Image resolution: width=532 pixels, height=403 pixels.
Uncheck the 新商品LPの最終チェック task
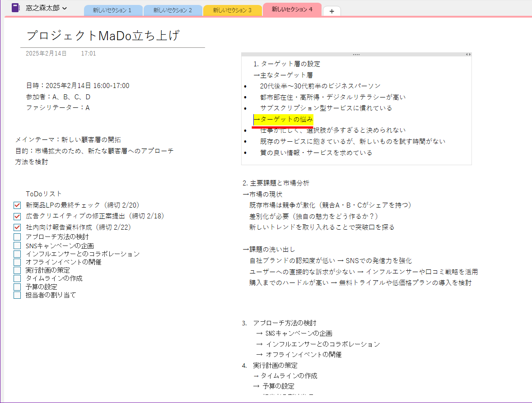[17, 204]
